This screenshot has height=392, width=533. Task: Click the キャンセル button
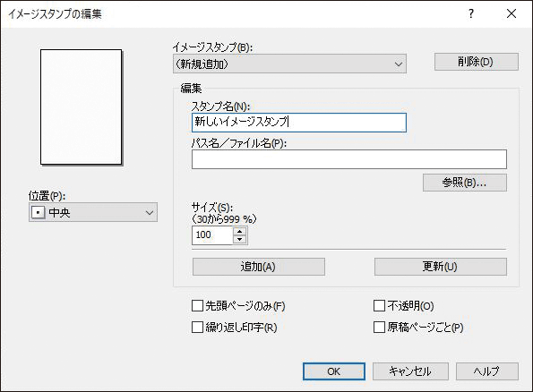pos(410,371)
